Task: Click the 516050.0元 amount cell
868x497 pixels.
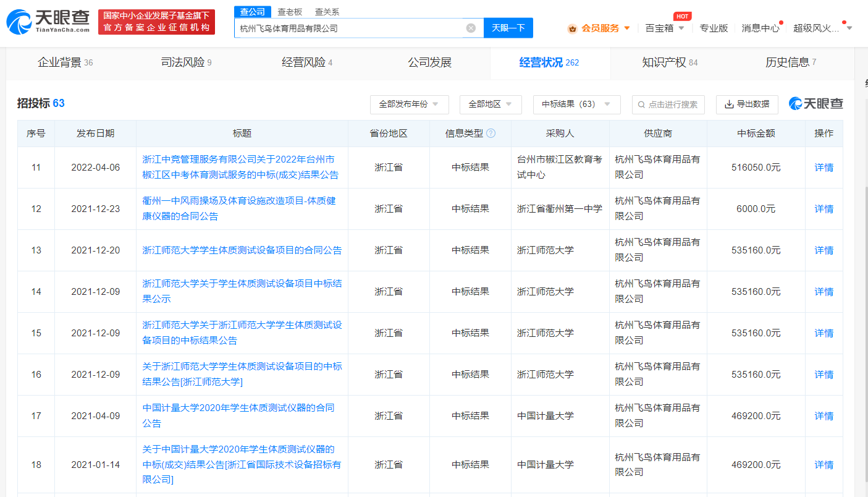Action: click(x=756, y=168)
